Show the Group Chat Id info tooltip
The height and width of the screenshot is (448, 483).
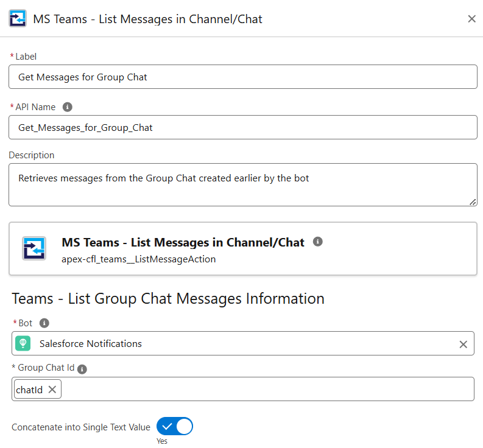tap(82, 369)
